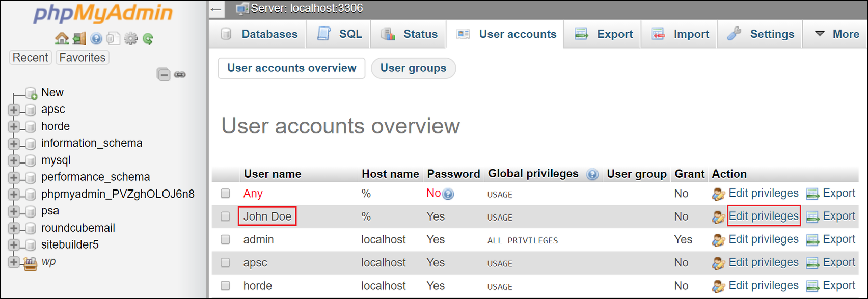Click the log out door icon

pos(79,39)
